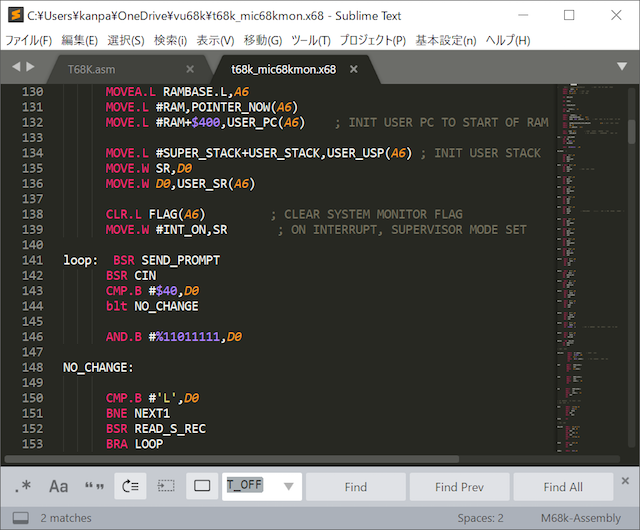Image resolution: width=640 pixels, height=530 pixels.
Task: Expand the find history dropdown
Action: [288, 486]
